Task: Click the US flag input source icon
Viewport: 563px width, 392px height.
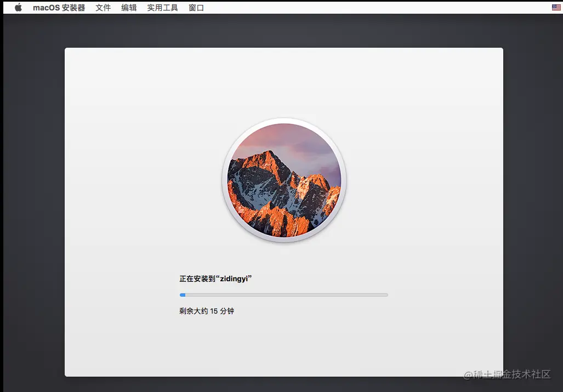Action: point(556,7)
